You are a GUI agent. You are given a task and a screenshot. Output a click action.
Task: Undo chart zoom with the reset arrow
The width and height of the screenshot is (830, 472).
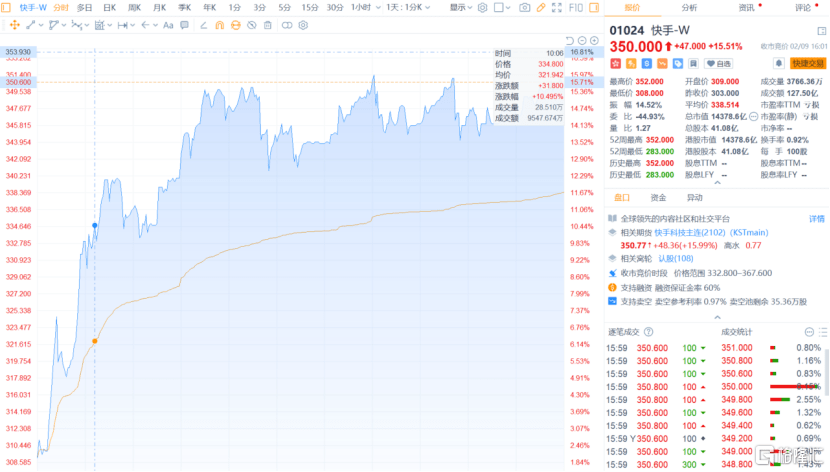(570, 41)
